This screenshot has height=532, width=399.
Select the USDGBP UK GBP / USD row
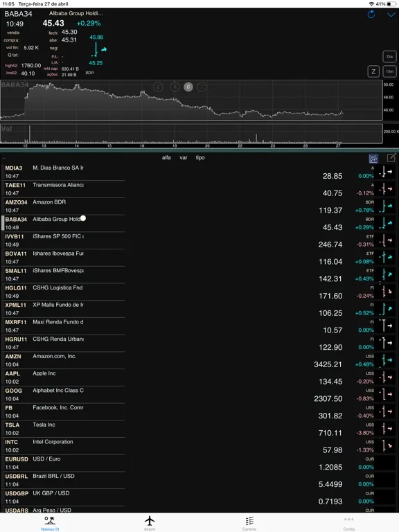click(199, 497)
